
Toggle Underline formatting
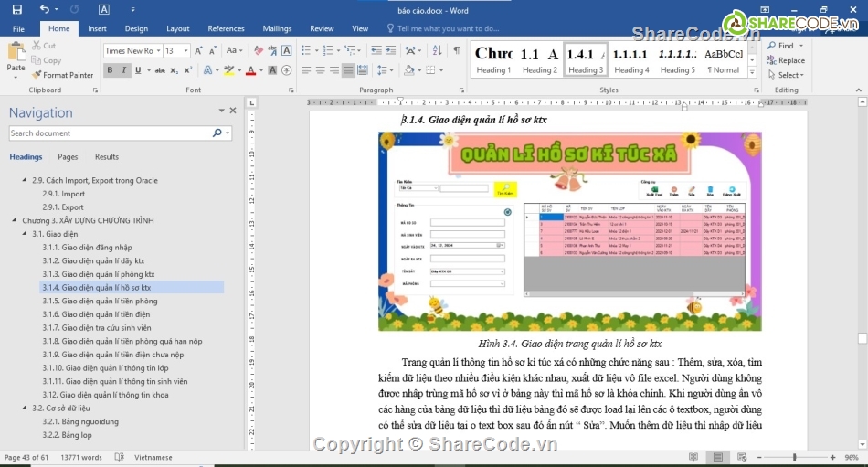point(138,70)
